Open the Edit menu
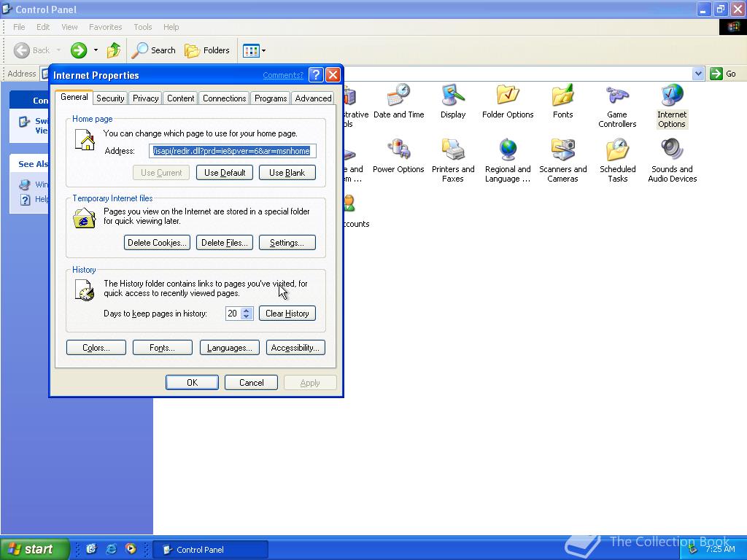 (43, 27)
